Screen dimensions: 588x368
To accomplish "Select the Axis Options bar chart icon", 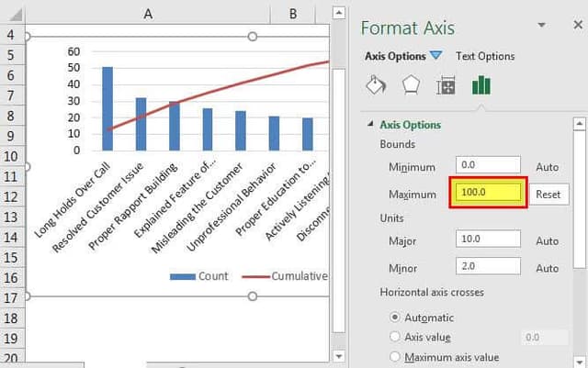I will (x=481, y=85).
